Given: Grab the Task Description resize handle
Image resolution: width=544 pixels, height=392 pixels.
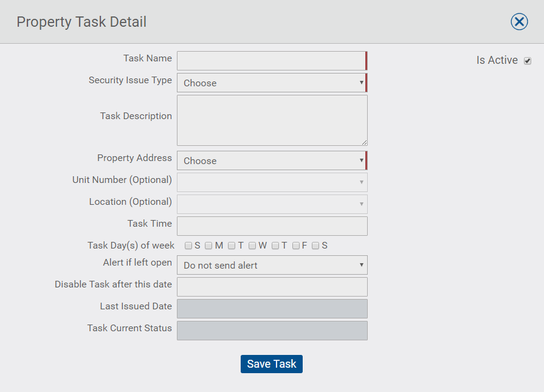Looking at the screenshot, I should pos(364,143).
